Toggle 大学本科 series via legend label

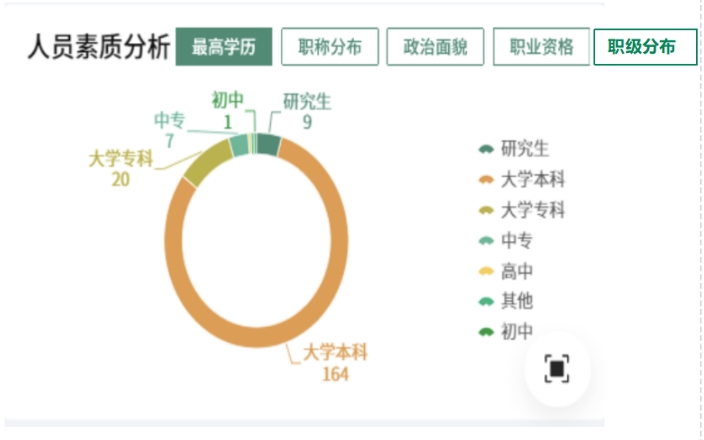(533, 180)
